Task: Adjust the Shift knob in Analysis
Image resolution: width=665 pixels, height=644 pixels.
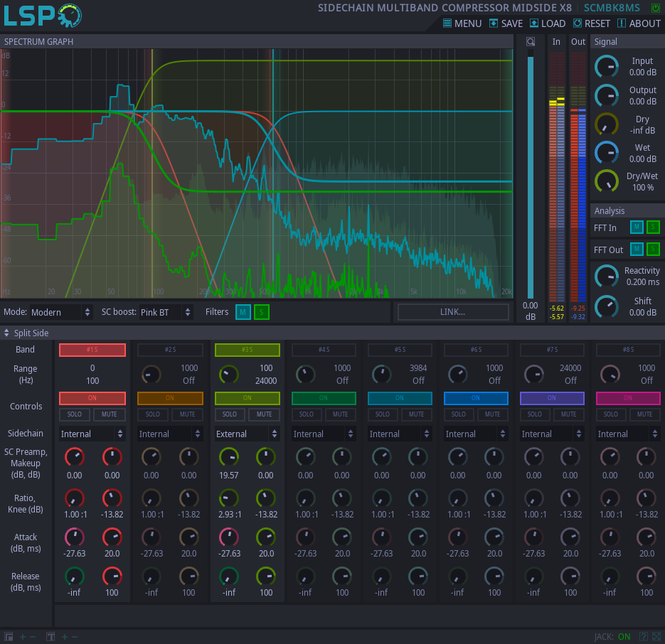Action: (607, 306)
